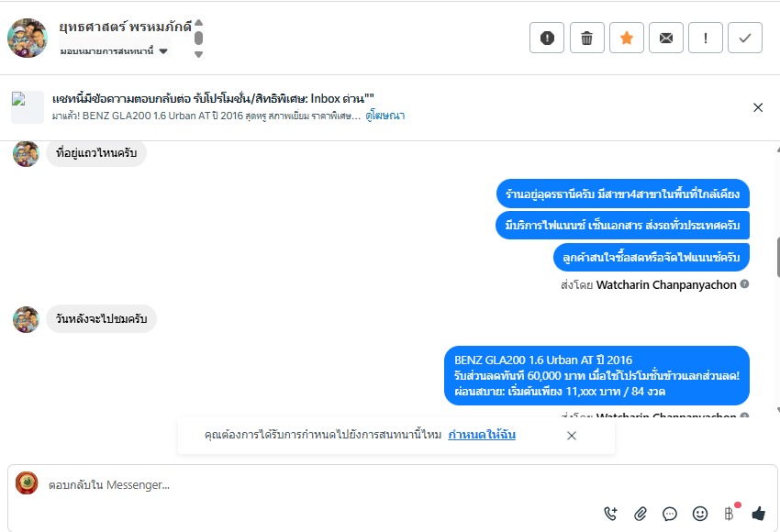The image size is (780, 532).
Task: Open saved replies speech bubble icon
Action: tap(670, 514)
